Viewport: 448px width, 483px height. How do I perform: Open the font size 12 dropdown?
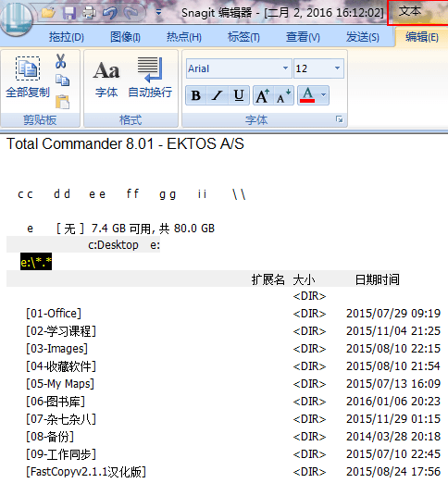pyautogui.click(x=337, y=68)
